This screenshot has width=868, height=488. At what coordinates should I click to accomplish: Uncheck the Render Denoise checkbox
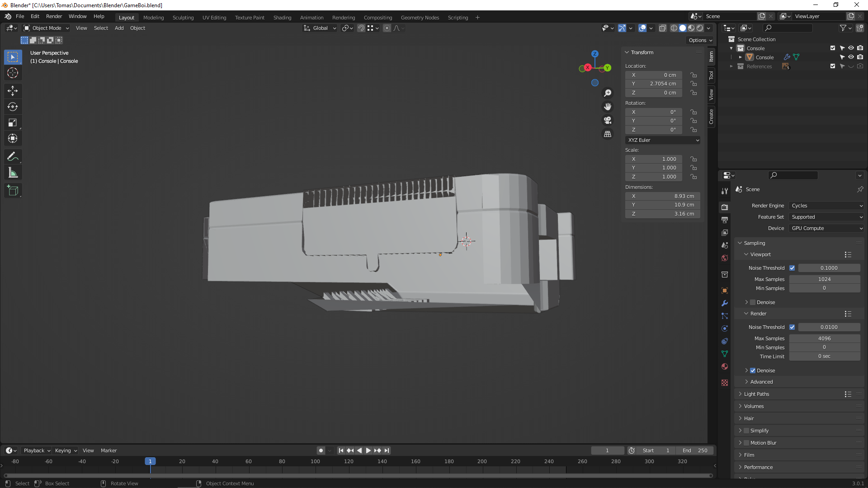753,371
